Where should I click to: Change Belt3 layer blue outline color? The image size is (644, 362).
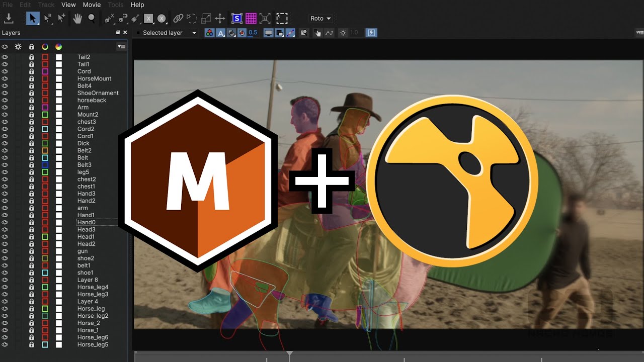pos(45,165)
